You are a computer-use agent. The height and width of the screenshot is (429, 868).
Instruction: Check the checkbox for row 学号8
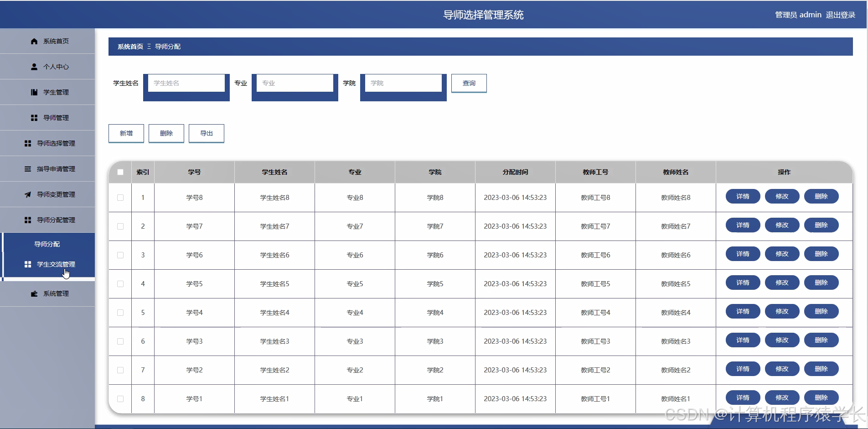[120, 198]
